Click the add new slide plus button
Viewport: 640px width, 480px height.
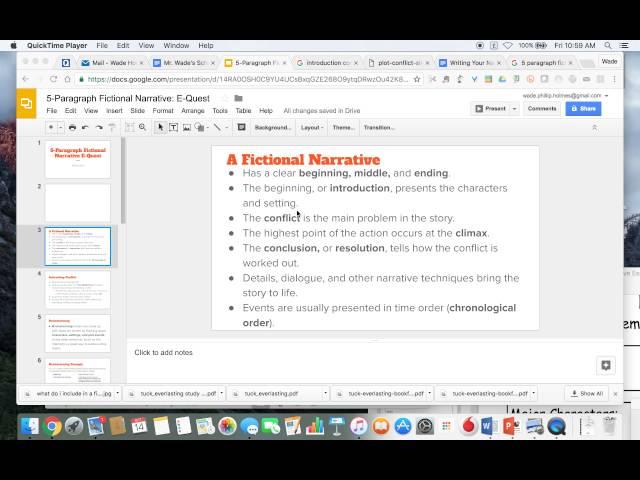(x=51, y=127)
